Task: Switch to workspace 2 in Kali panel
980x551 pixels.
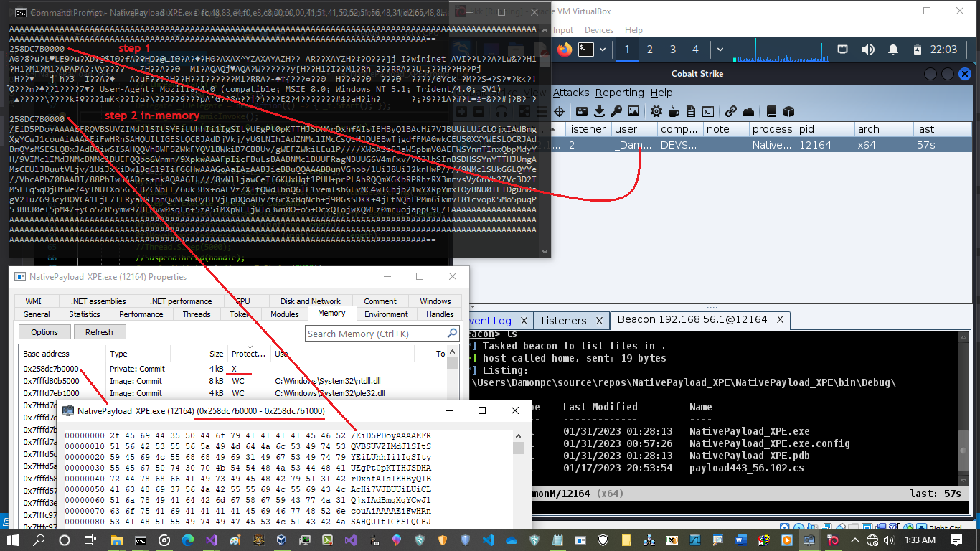Action: pos(649,50)
